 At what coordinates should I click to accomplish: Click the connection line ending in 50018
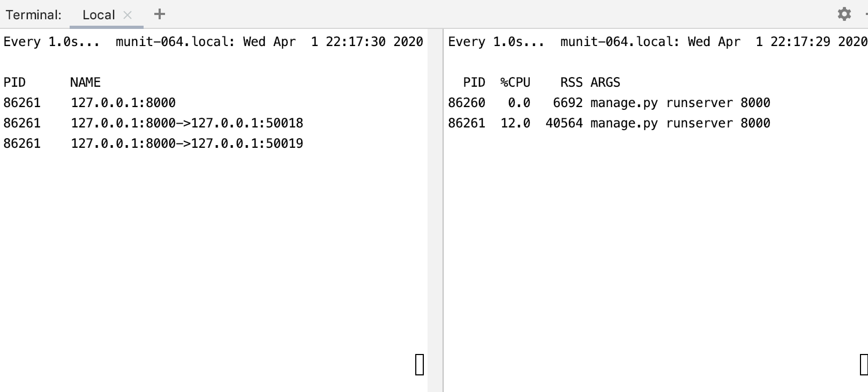tap(153, 123)
